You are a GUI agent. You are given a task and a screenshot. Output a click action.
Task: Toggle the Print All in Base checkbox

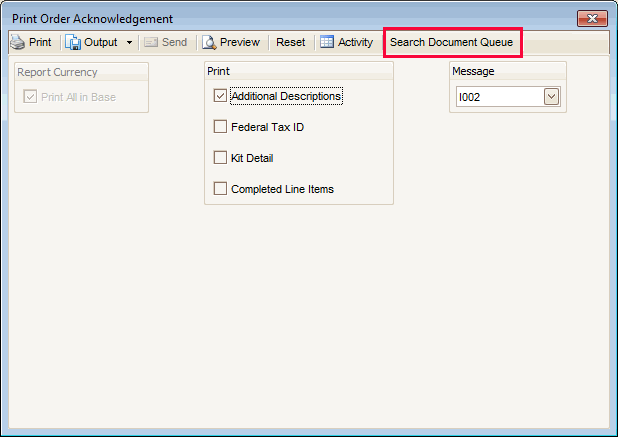point(31,97)
